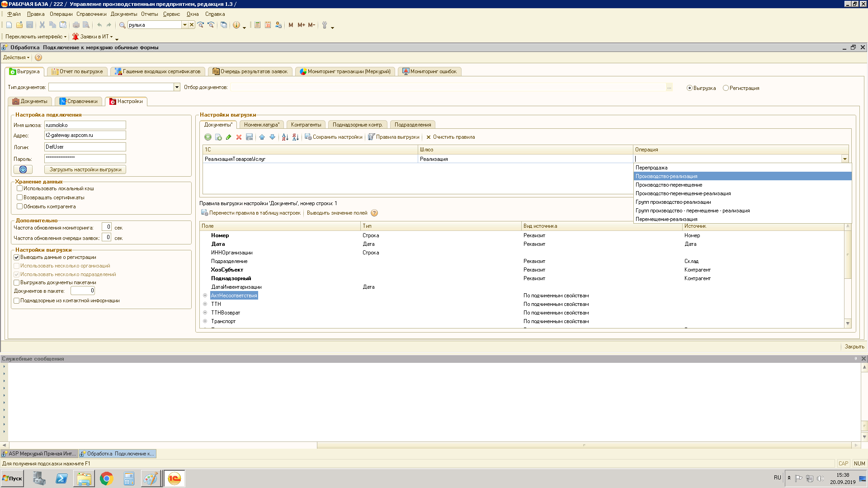
Task: Click 'Сохранить настройки' button
Action: pos(334,137)
